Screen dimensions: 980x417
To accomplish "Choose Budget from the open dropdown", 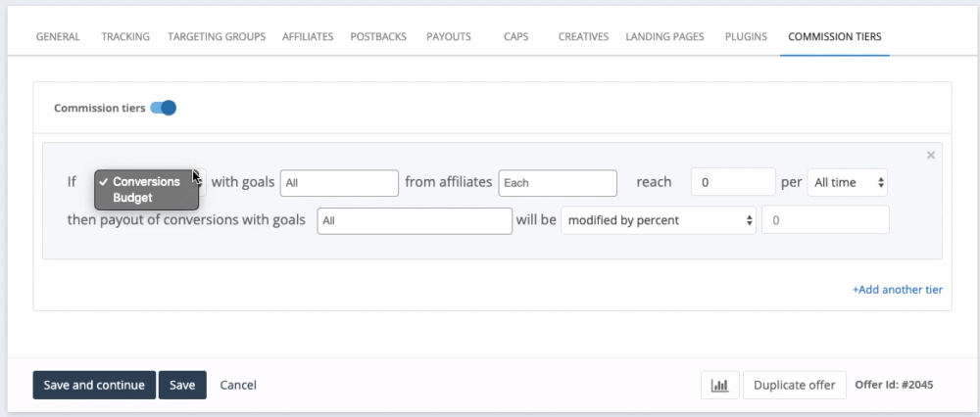I will coord(132,198).
